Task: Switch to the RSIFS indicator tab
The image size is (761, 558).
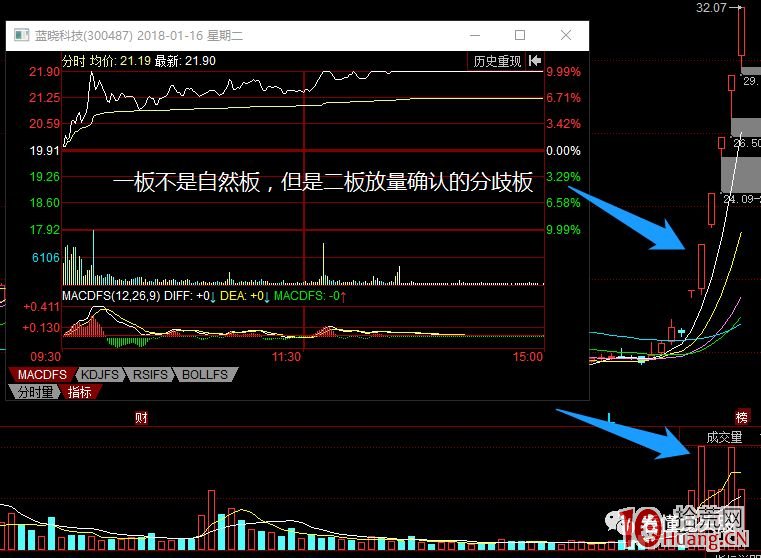Action: coord(150,375)
